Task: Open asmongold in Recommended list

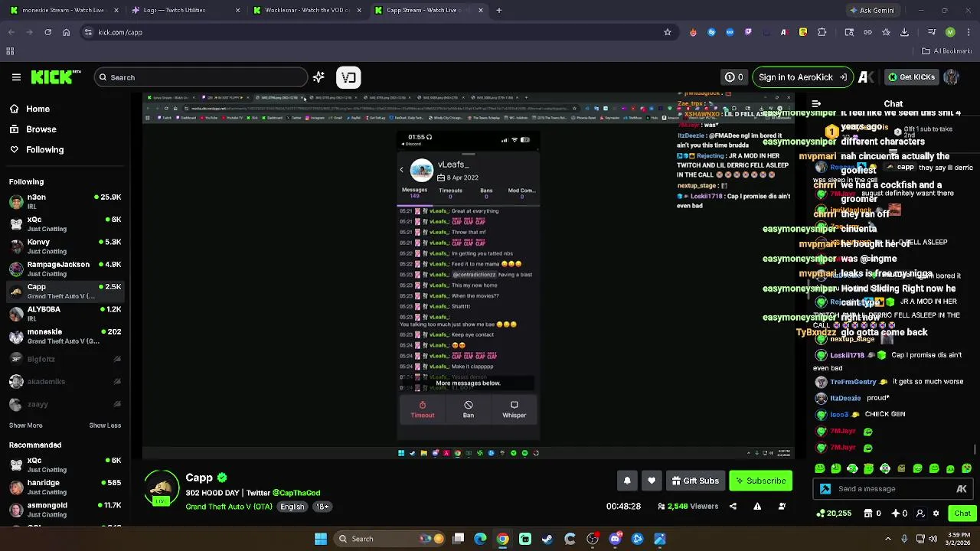Action: [66, 510]
